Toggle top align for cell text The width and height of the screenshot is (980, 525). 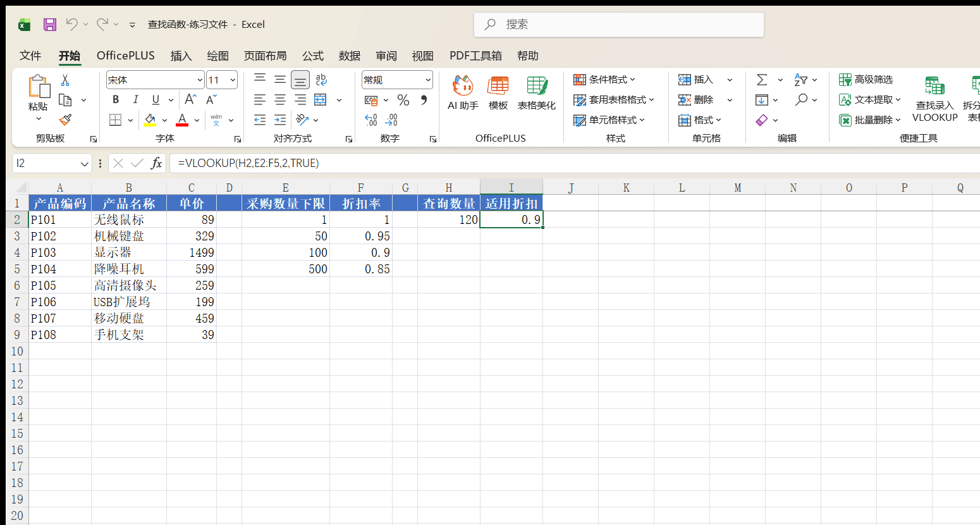(260, 79)
